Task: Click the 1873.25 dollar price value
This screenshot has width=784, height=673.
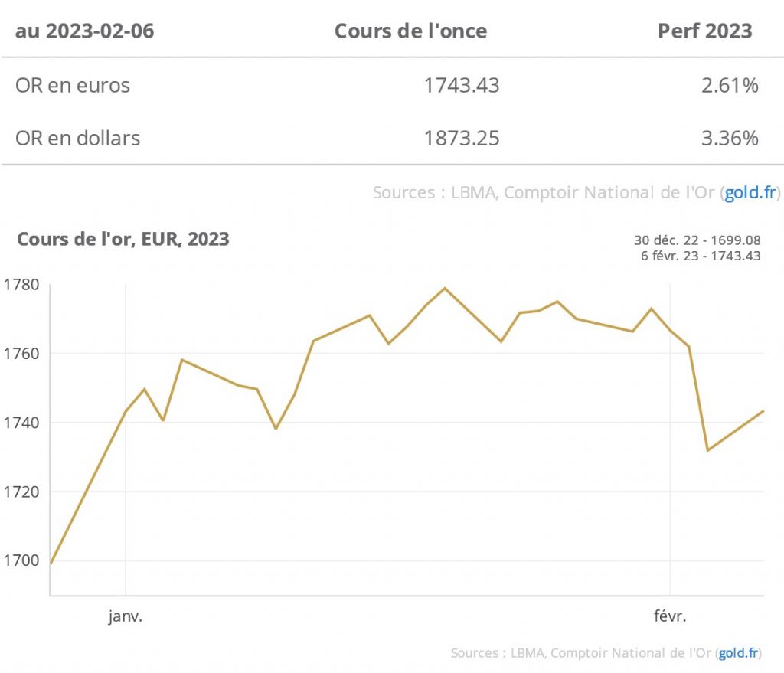Action: click(462, 139)
